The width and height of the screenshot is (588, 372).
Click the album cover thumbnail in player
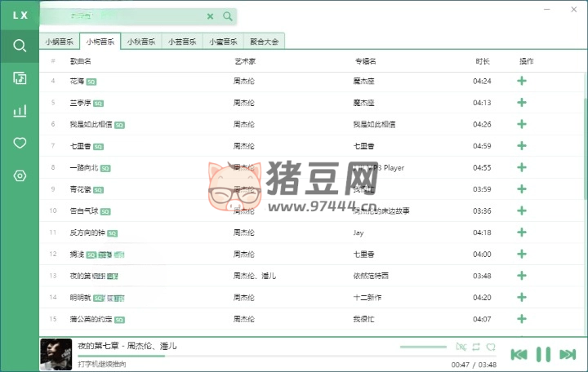pyautogui.click(x=56, y=354)
